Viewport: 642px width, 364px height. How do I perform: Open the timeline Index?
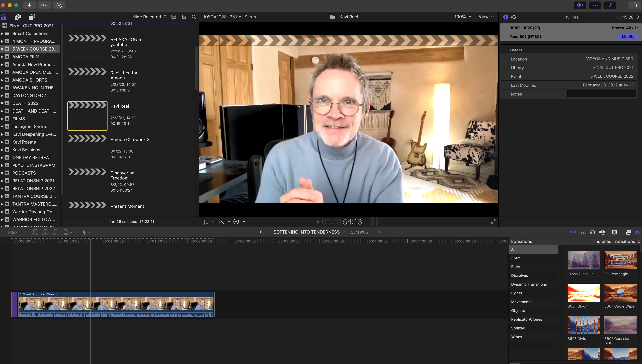pyautogui.click(x=12, y=232)
